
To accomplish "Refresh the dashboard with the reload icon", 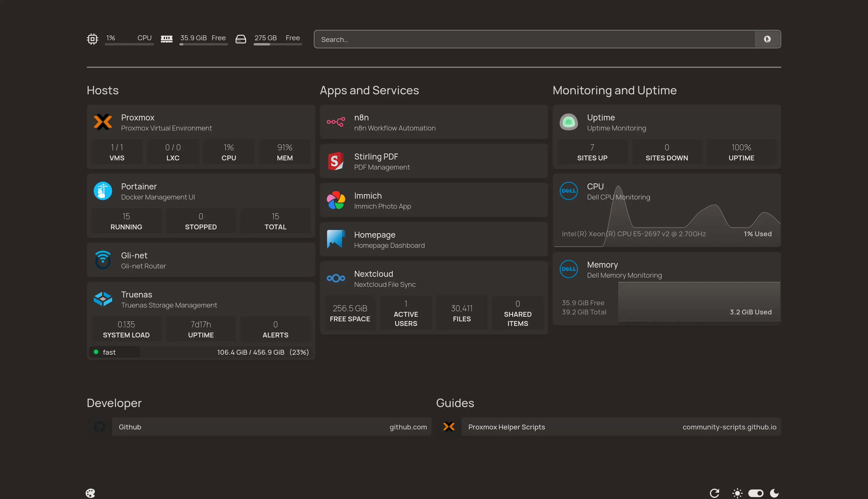I will [x=715, y=493].
